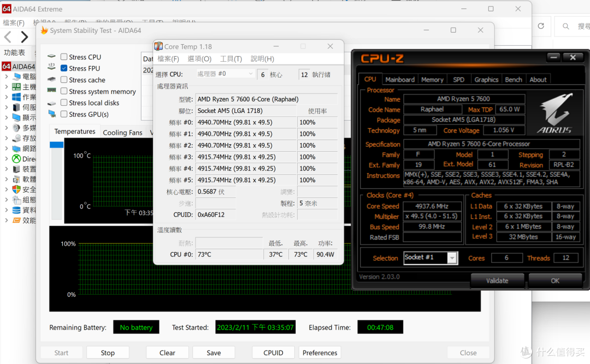
Task: Click AIDA64 forward navigation arrow
Action: pyautogui.click(x=25, y=37)
